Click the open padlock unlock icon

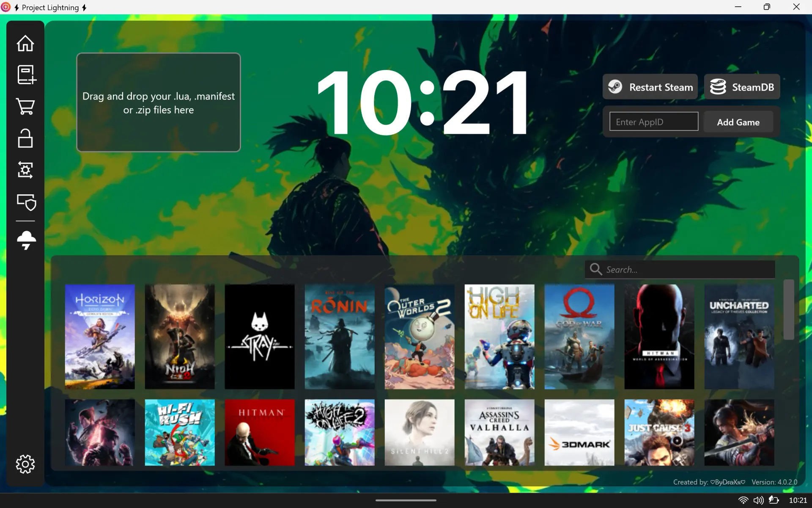(25, 138)
